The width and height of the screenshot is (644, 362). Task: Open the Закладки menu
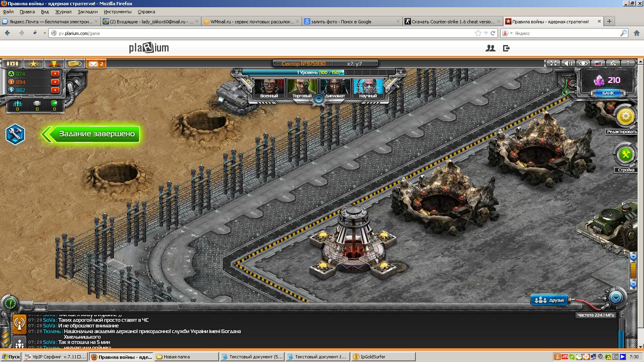(87, 12)
